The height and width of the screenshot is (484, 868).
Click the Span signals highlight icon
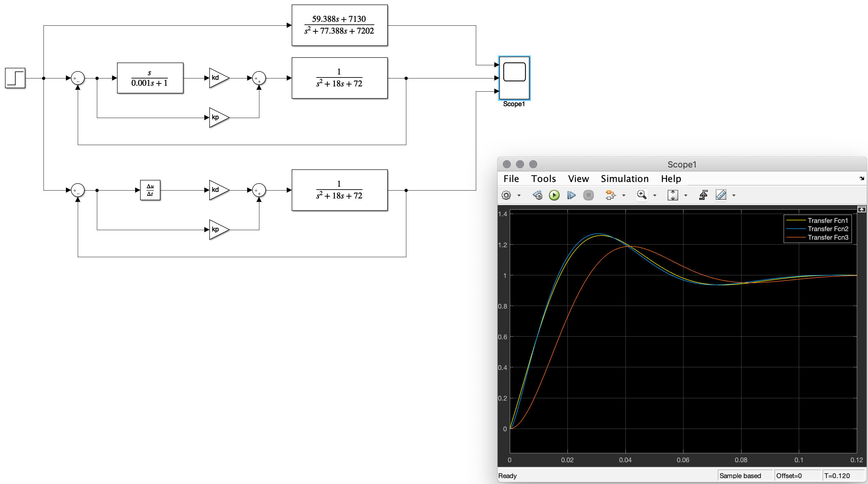[610, 195]
